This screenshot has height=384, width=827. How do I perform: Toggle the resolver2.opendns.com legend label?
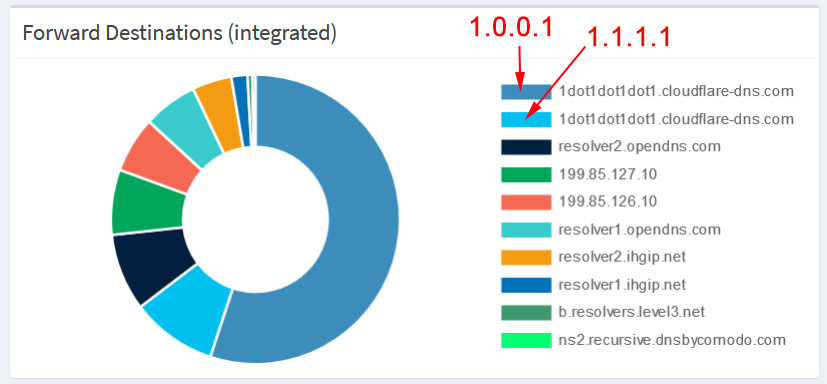[x=639, y=147]
